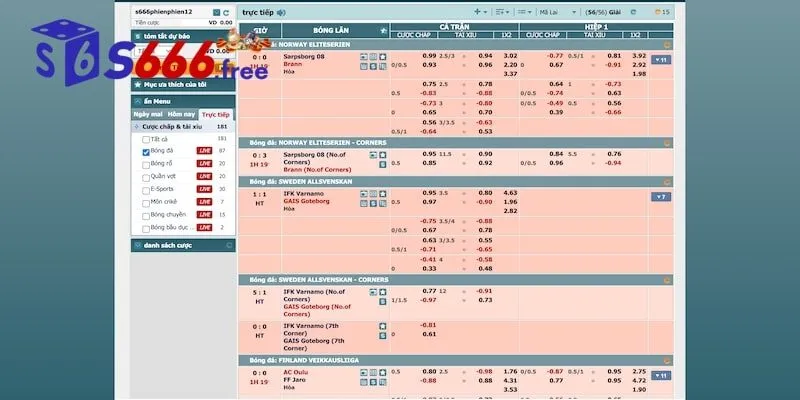The image size is (800, 400).
Task: Enable the E-Sports checkbox
Action: point(147,189)
